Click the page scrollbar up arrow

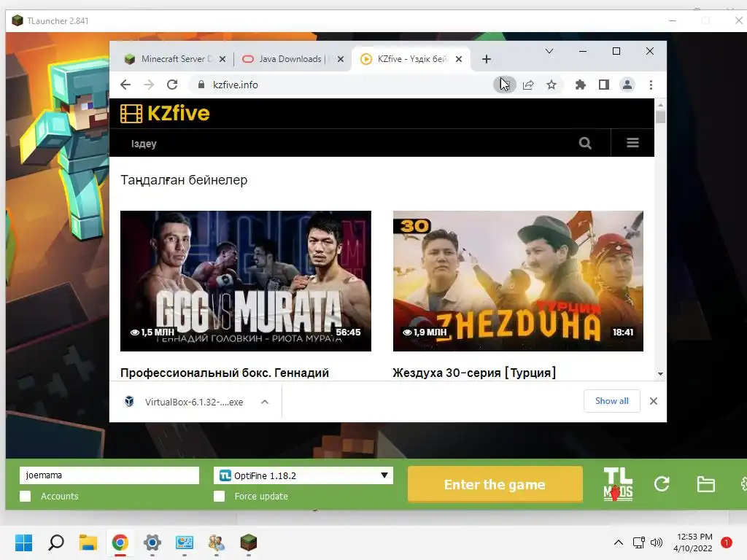[x=660, y=105]
